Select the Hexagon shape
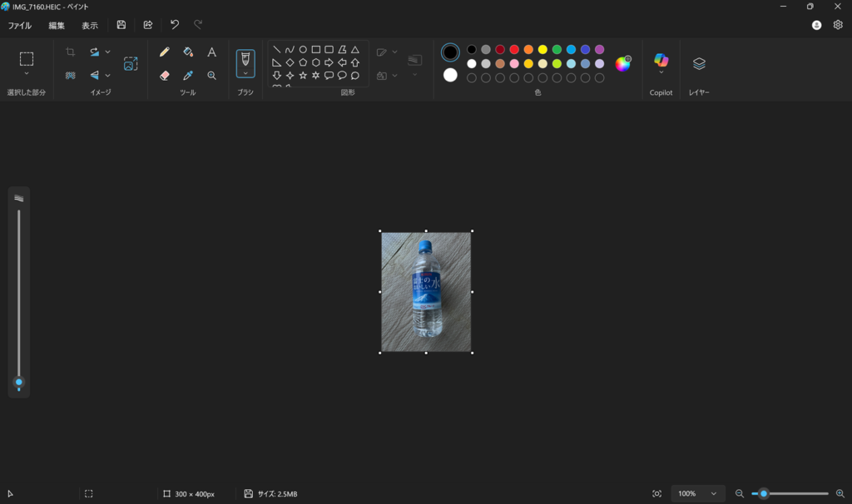The height and width of the screenshot is (504, 852). coord(315,62)
